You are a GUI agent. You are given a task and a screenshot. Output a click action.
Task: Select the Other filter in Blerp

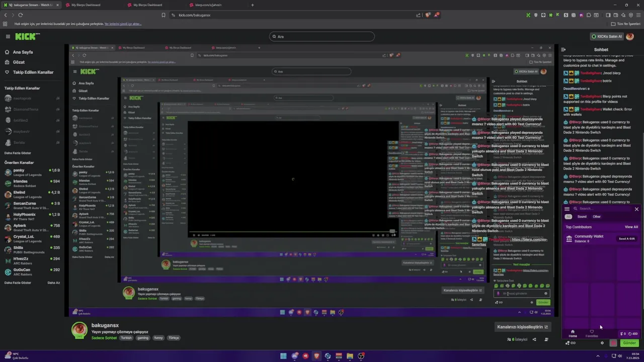597,217
